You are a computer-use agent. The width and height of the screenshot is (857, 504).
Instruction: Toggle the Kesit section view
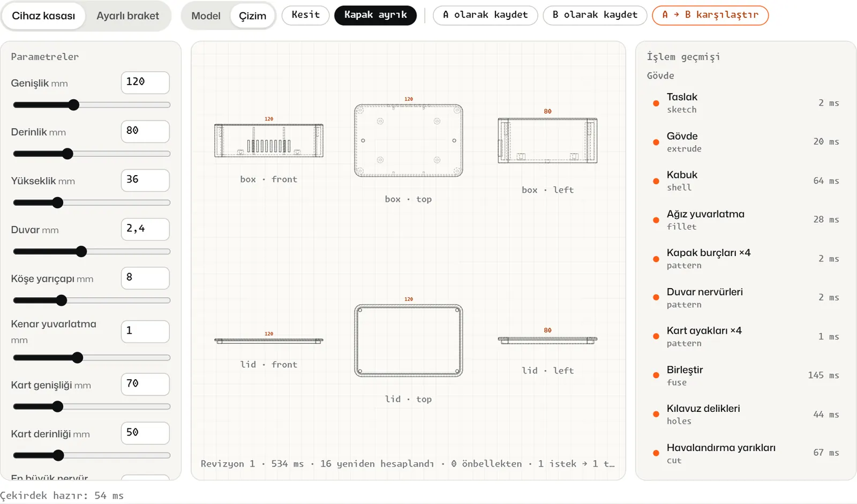tap(305, 15)
